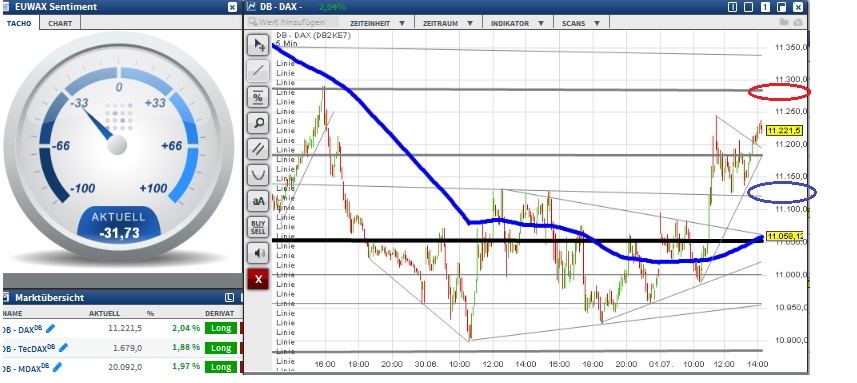Sort by the DERIVAT column header

coord(220,314)
